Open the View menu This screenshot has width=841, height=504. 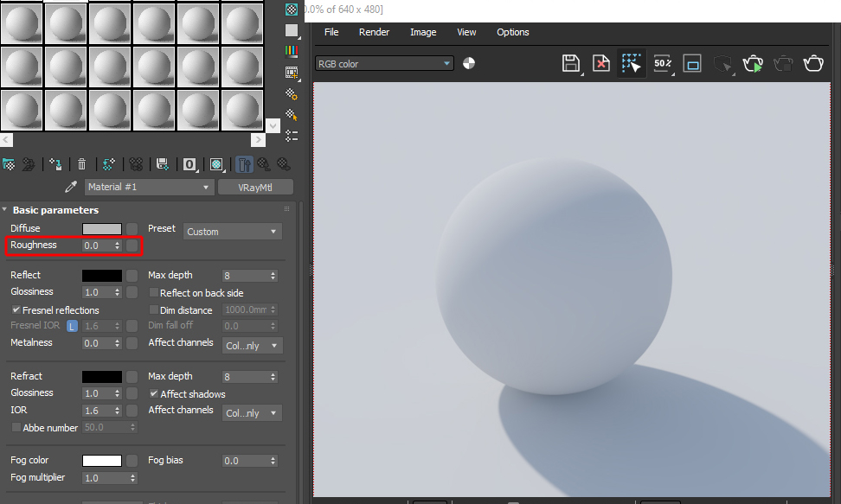click(466, 32)
